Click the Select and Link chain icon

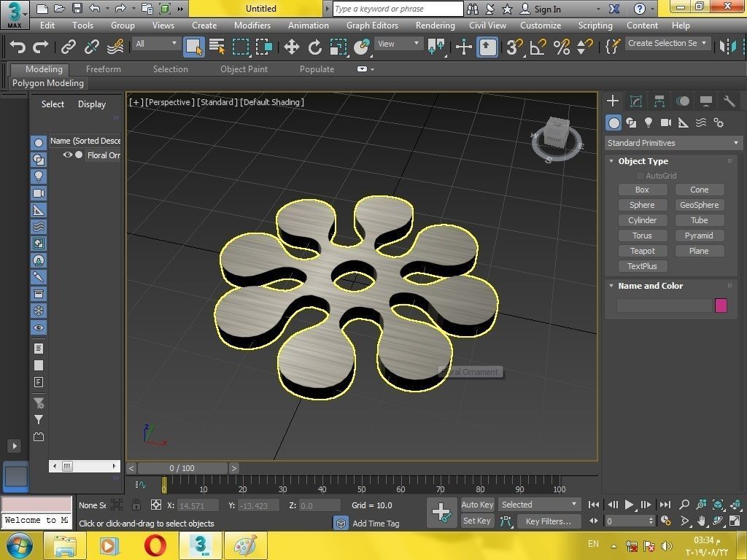click(x=68, y=47)
